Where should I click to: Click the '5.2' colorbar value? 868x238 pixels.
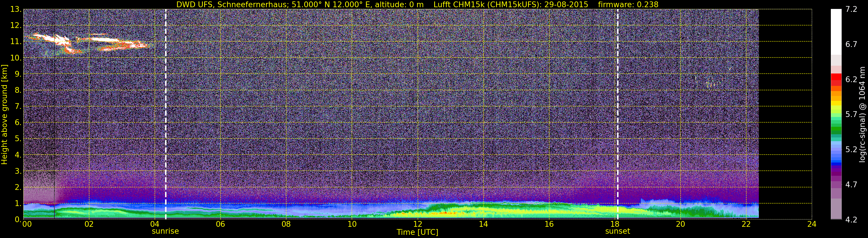coord(851,149)
